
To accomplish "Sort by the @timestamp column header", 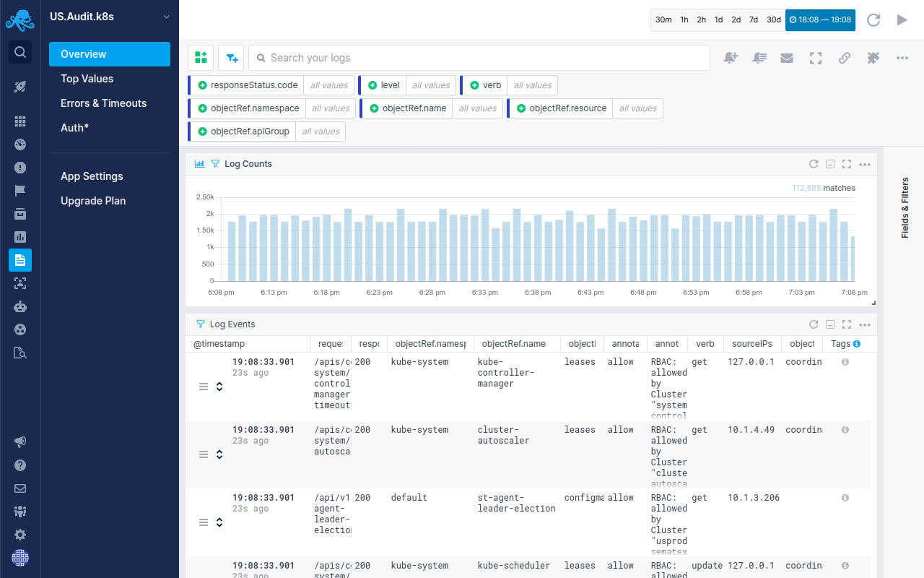I will click(x=219, y=344).
